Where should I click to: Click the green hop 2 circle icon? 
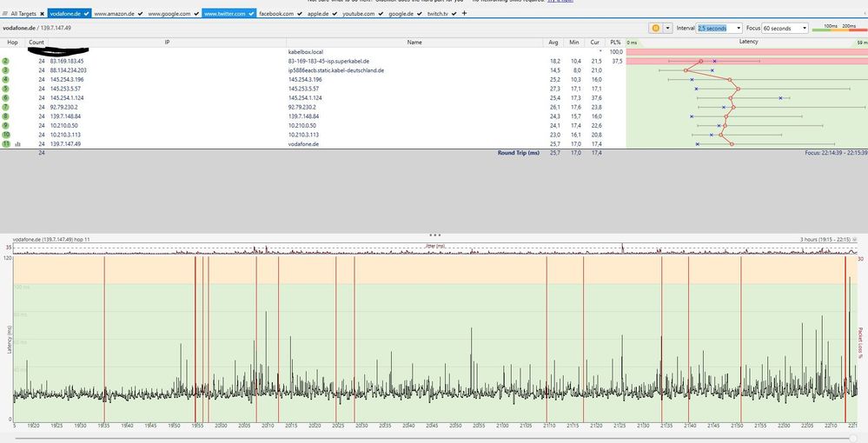[x=6, y=62]
